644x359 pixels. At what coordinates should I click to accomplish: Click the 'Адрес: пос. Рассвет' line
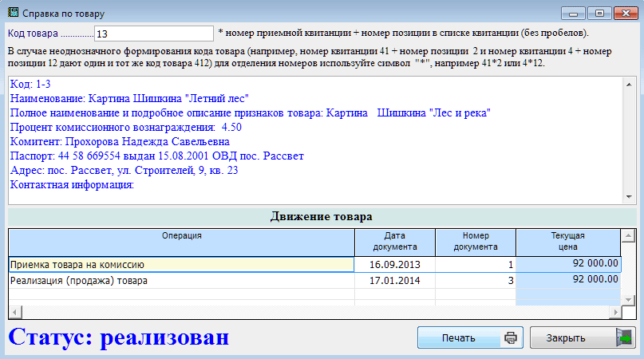[x=124, y=171]
